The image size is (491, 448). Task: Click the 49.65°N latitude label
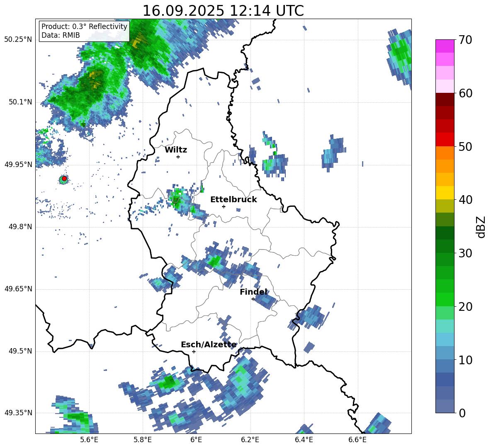pyautogui.click(x=18, y=289)
